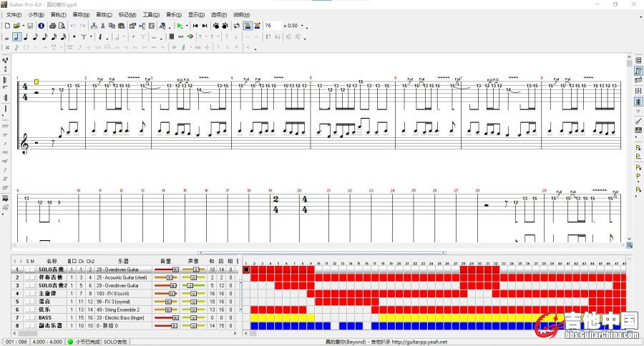
Task: Click '29 - Overdriven Guitar' instrument of track 1
Action: (117, 270)
